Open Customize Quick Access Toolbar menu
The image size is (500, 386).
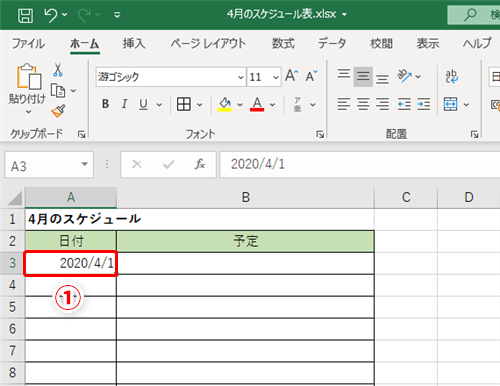pos(117,15)
